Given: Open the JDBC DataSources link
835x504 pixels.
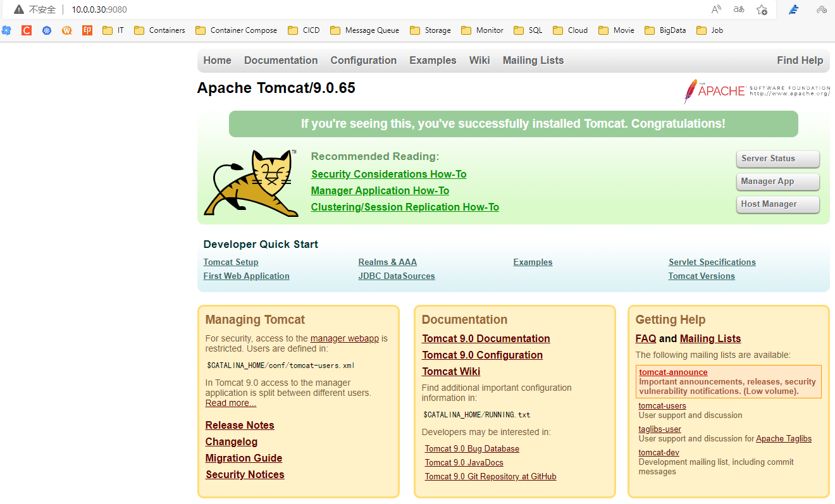Looking at the screenshot, I should (x=397, y=276).
